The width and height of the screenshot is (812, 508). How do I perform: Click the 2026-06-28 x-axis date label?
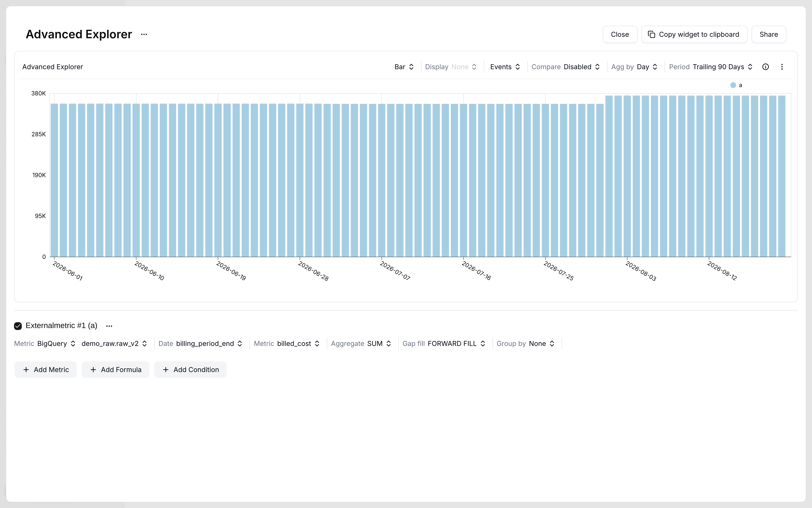coord(313,271)
